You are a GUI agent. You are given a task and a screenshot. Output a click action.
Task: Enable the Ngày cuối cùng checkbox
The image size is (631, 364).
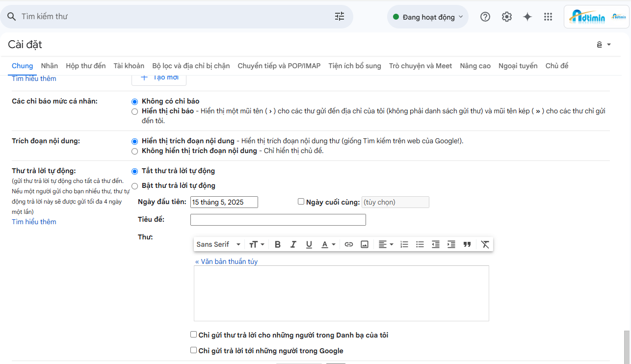coord(301,201)
